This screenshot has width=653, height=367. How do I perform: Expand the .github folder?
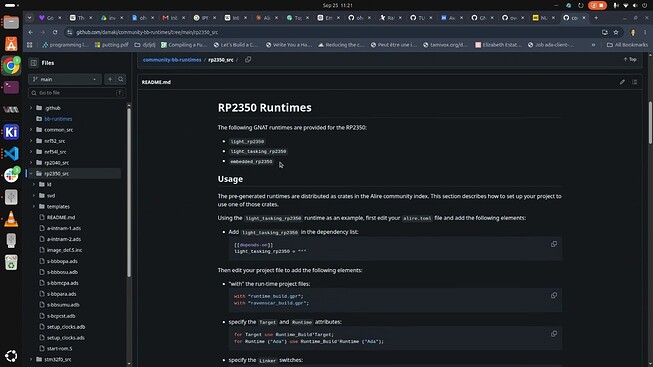pyautogui.click(x=31, y=108)
